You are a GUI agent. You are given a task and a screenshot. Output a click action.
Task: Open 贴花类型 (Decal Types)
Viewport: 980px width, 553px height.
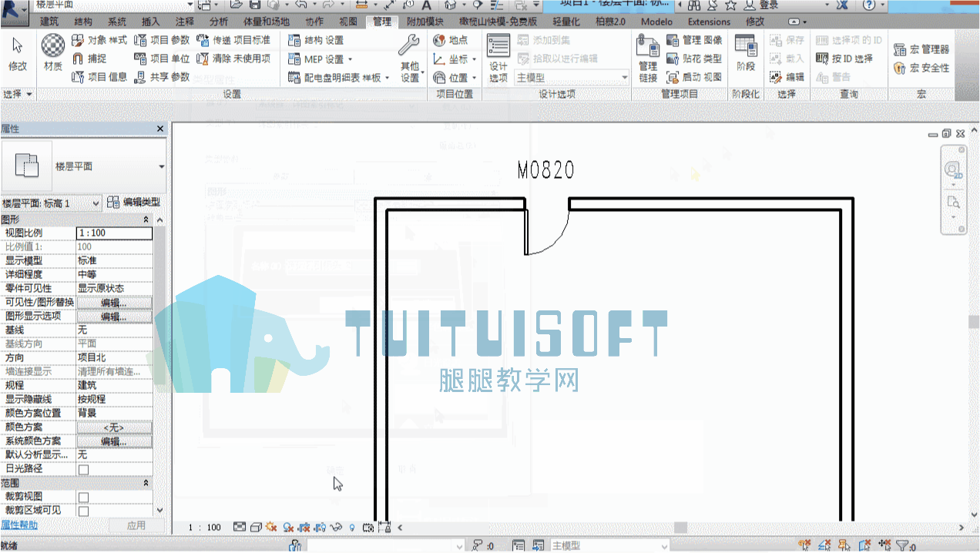point(694,59)
